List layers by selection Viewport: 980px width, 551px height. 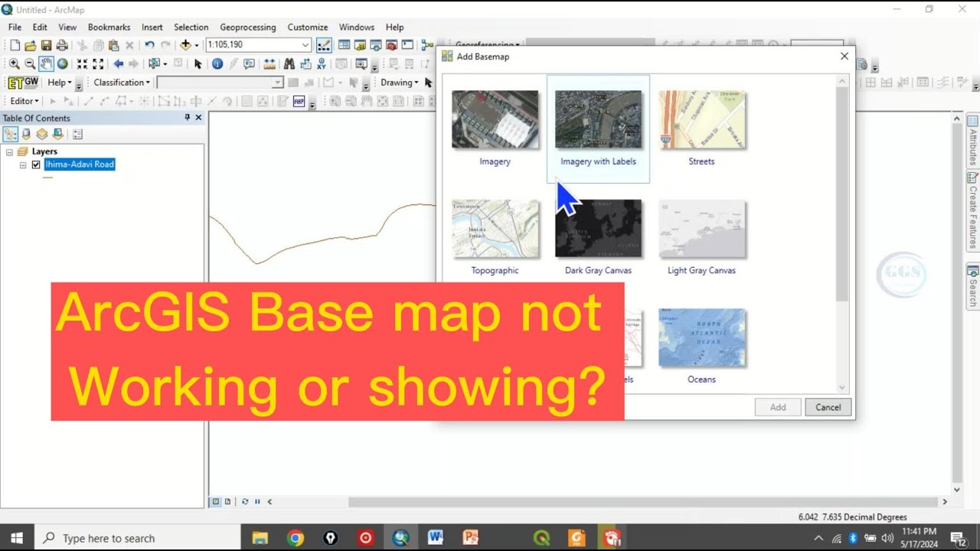click(x=57, y=134)
